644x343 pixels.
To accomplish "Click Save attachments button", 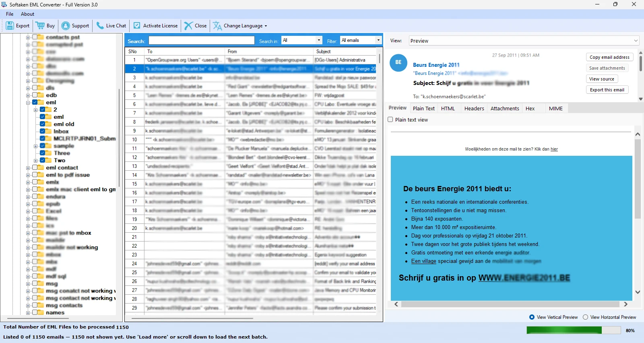I will [x=607, y=68].
